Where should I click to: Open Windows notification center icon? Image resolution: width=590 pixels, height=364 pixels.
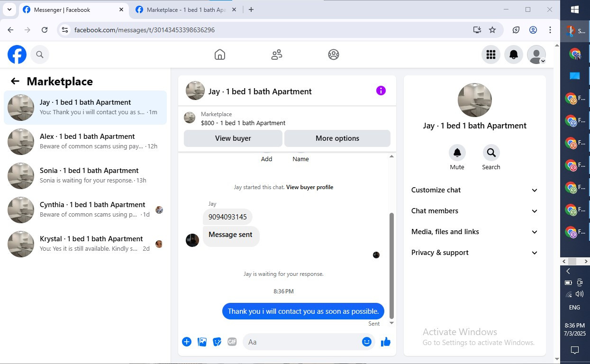click(x=575, y=350)
